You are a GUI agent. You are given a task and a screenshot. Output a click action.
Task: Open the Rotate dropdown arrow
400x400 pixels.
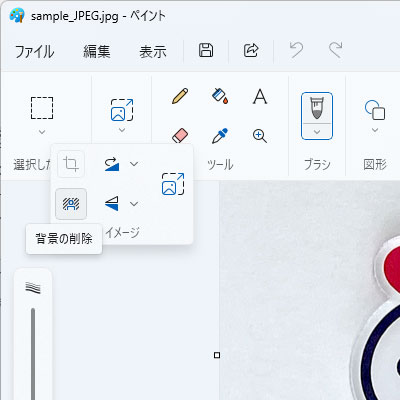(134, 164)
